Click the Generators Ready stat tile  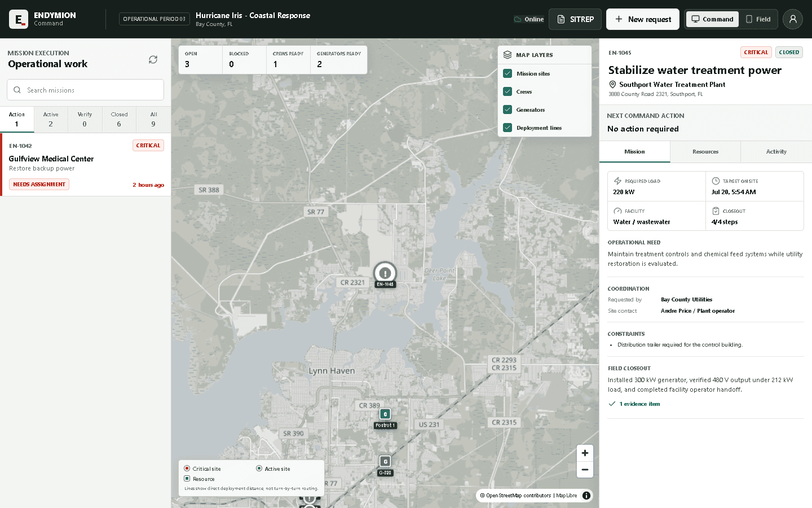pyautogui.click(x=339, y=60)
